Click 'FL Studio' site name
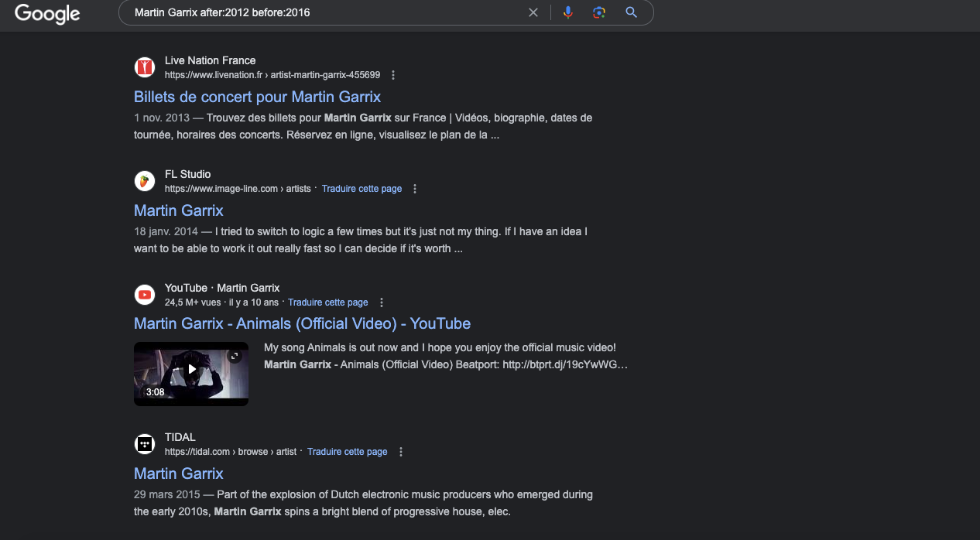980x540 pixels. [x=187, y=174]
